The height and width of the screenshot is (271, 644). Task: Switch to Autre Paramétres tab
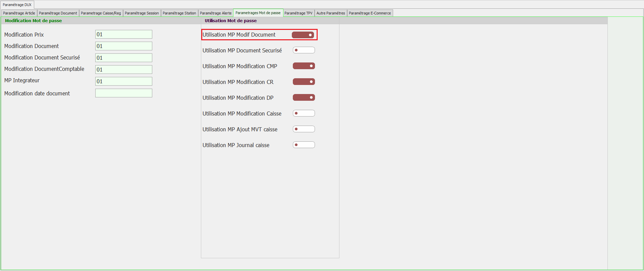coord(331,13)
